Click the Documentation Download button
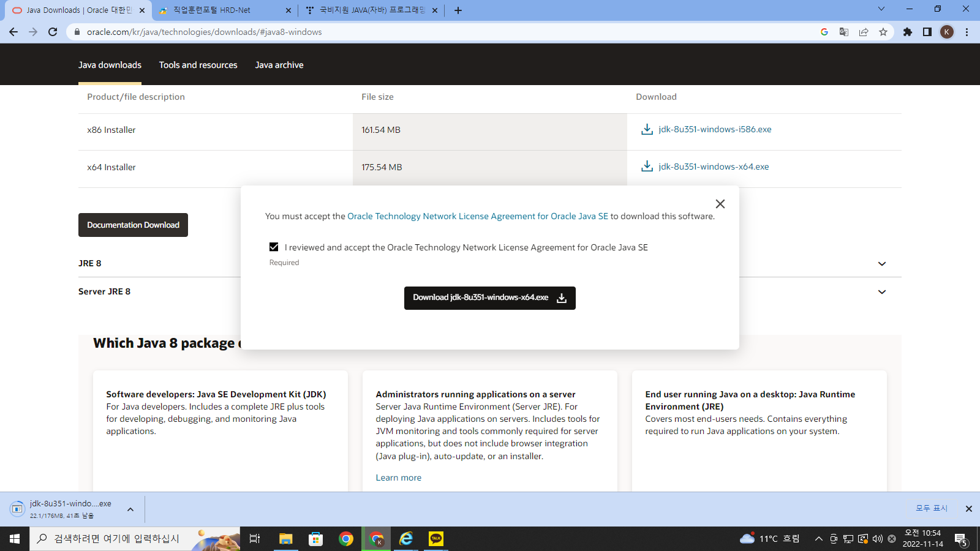The height and width of the screenshot is (551, 980). (133, 225)
